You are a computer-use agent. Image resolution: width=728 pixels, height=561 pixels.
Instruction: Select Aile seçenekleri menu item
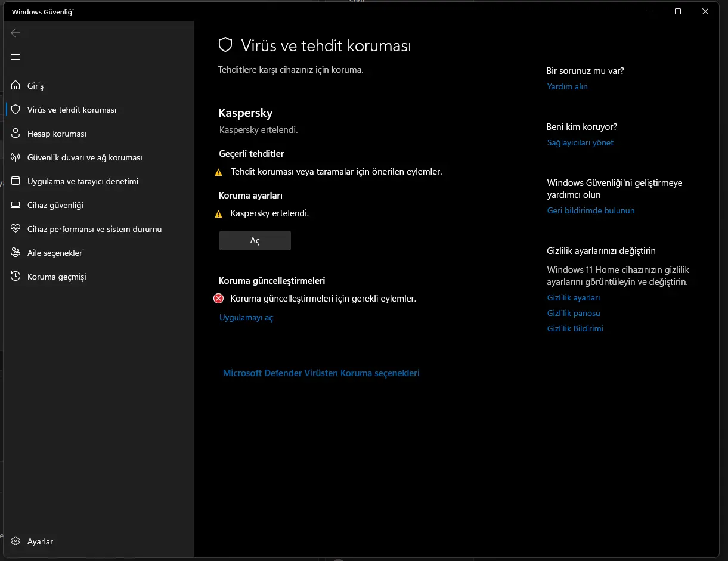[x=99, y=253]
